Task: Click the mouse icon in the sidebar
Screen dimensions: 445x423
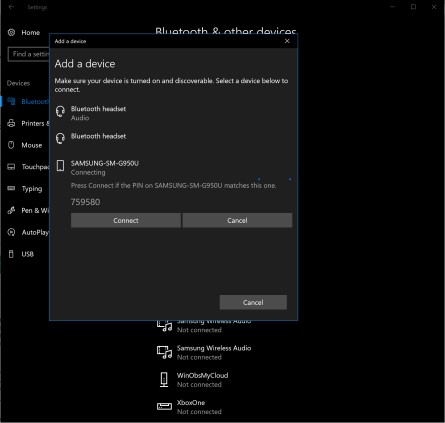Action: 11,145
